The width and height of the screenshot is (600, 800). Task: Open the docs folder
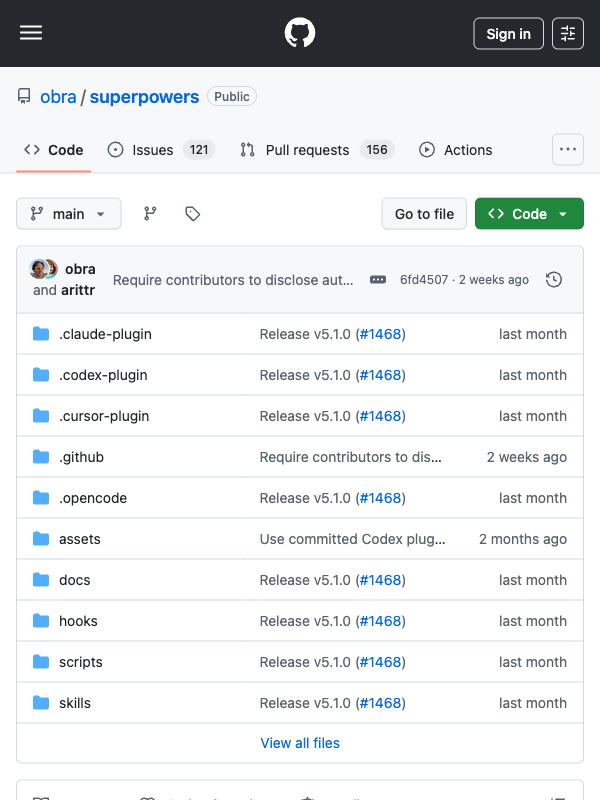[x=74, y=580]
